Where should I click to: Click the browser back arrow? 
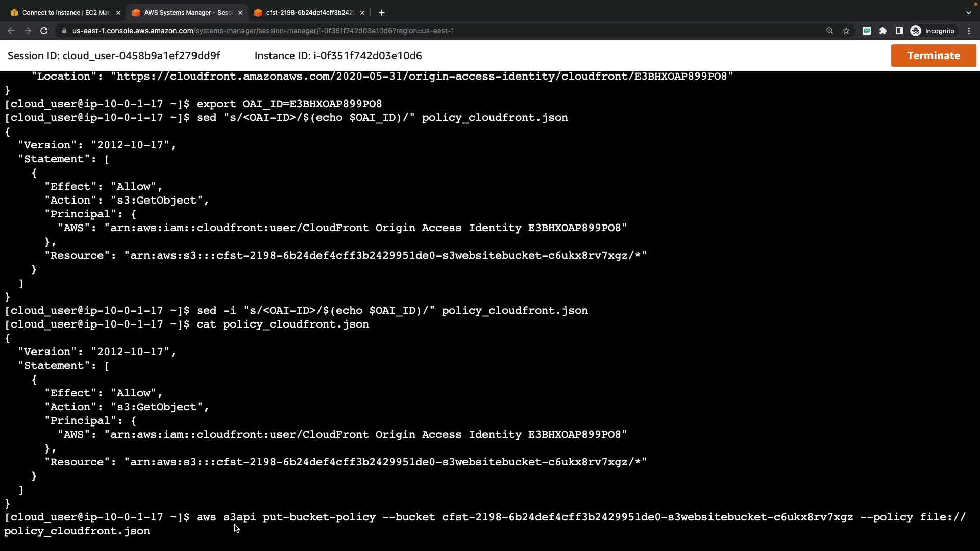(11, 31)
